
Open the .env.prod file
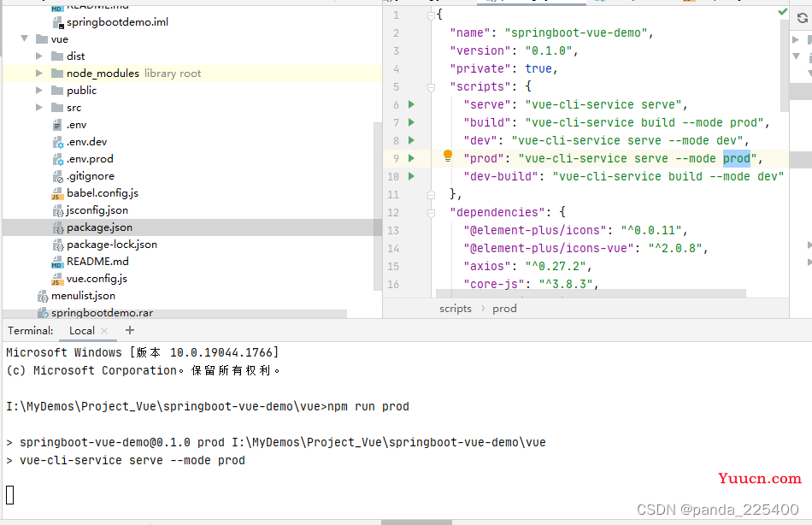click(90, 158)
